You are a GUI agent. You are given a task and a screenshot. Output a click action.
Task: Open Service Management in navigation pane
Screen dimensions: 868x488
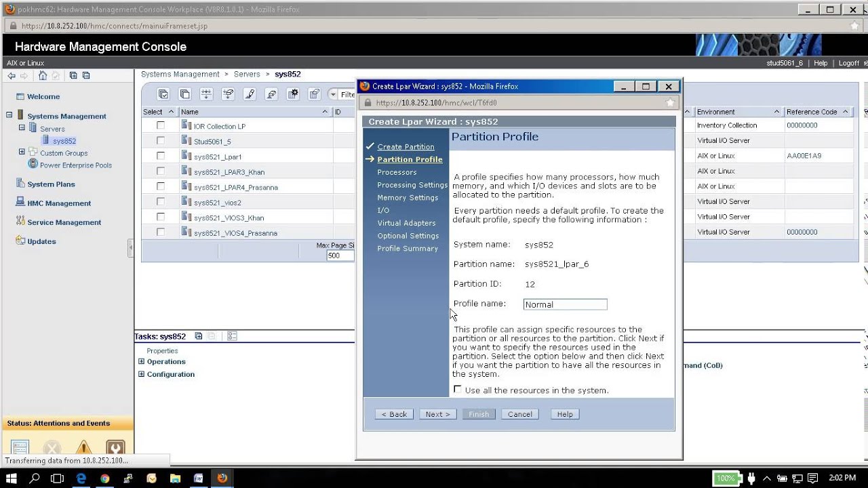pyautogui.click(x=64, y=222)
